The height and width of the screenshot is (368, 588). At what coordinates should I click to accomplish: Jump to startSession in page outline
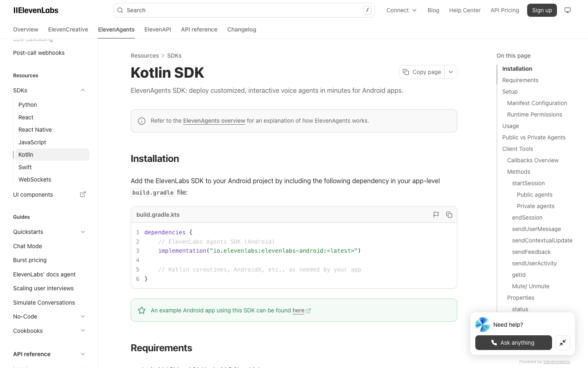(528, 183)
